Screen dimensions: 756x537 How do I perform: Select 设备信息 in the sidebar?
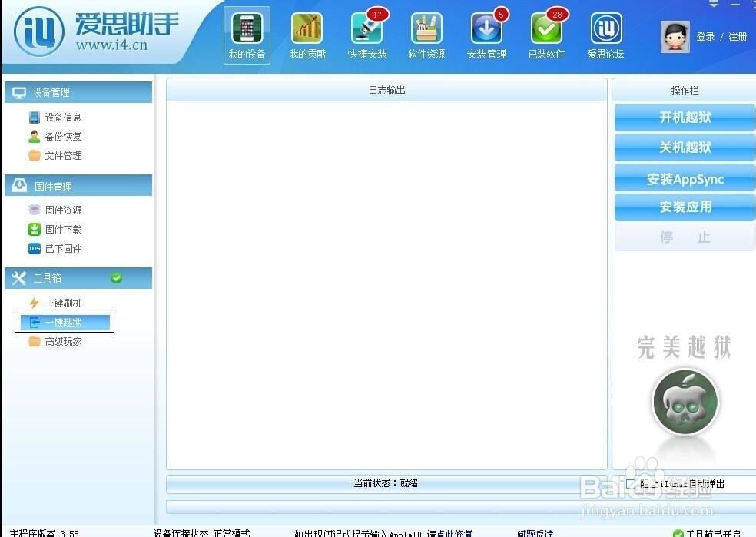pyautogui.click(x=63, y=117)
